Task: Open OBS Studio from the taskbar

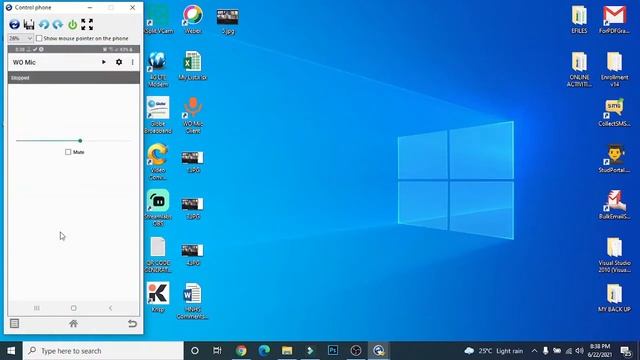Action: click(x=356, y=351)
